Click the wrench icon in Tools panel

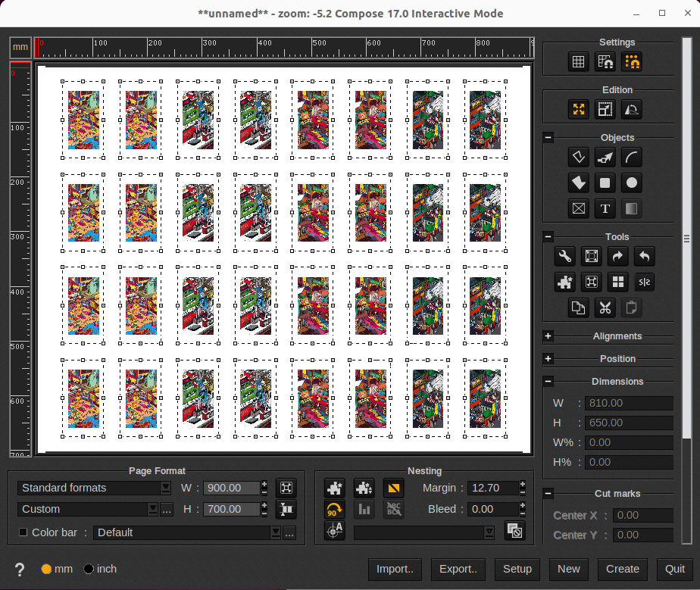(x=564, y=256)
